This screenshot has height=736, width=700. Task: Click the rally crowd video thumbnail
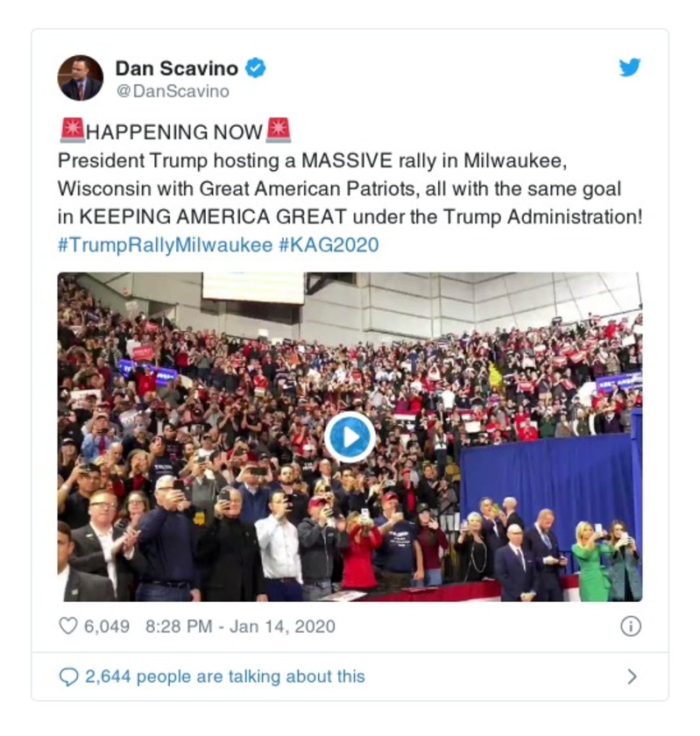point(350,436)
